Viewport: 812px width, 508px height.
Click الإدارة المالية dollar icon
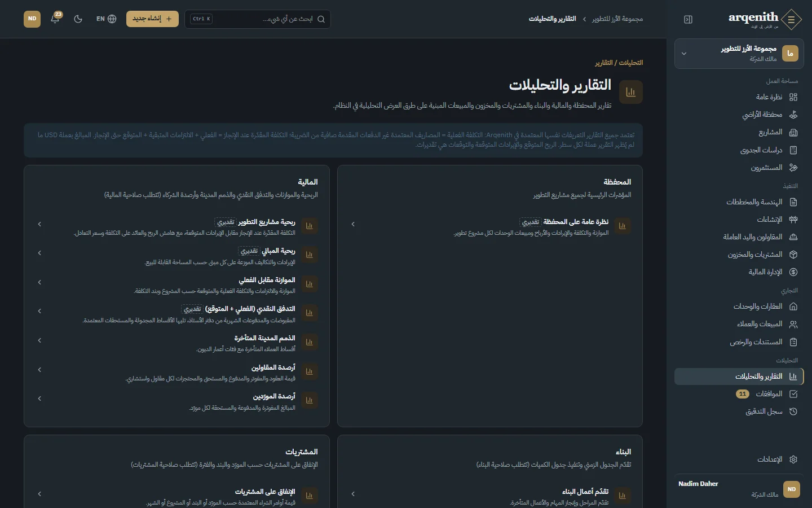coord(793,272)
